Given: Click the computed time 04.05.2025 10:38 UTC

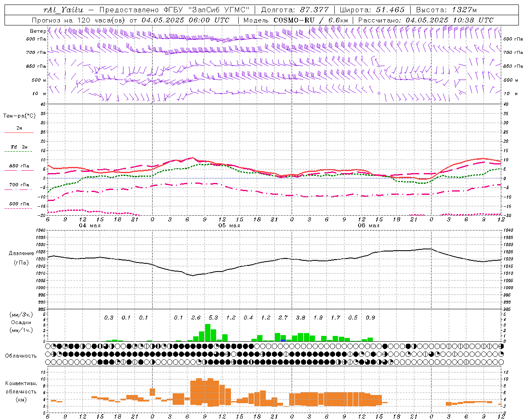Looking at the screenshot, I should click(x=450, y=20).
